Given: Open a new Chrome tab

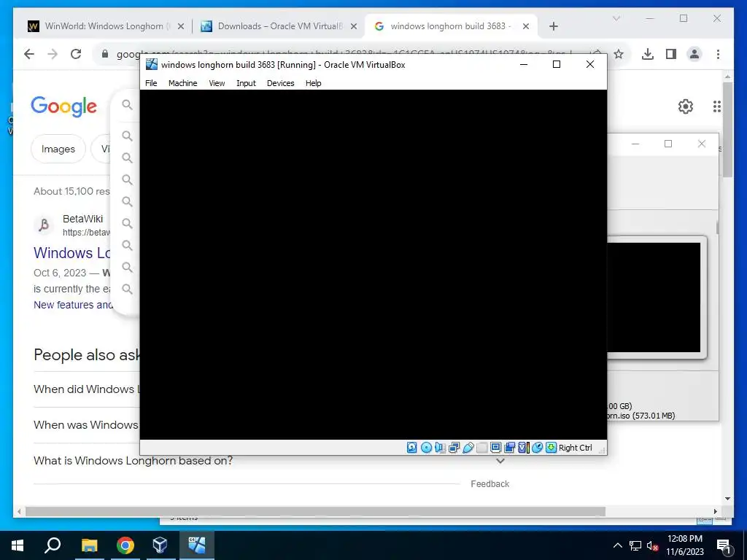Looking at the screenshot, I should [553, 27].
